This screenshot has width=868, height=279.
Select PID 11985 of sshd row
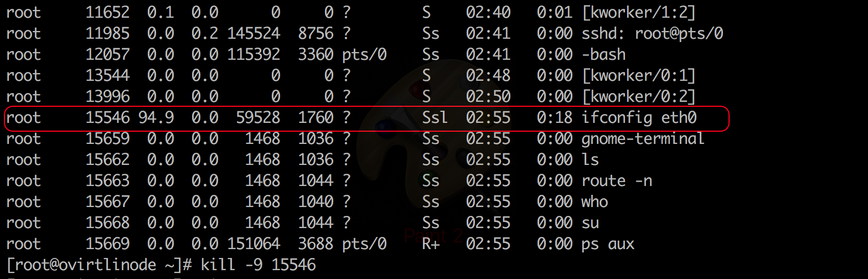[x=107, y=33]
